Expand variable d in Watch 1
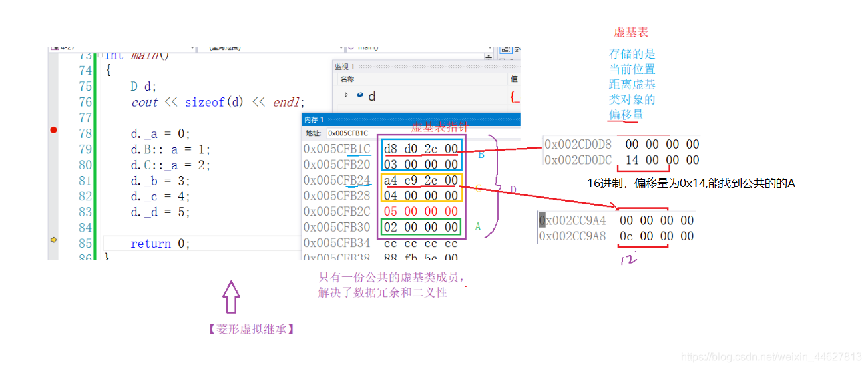 click(346, 95)
